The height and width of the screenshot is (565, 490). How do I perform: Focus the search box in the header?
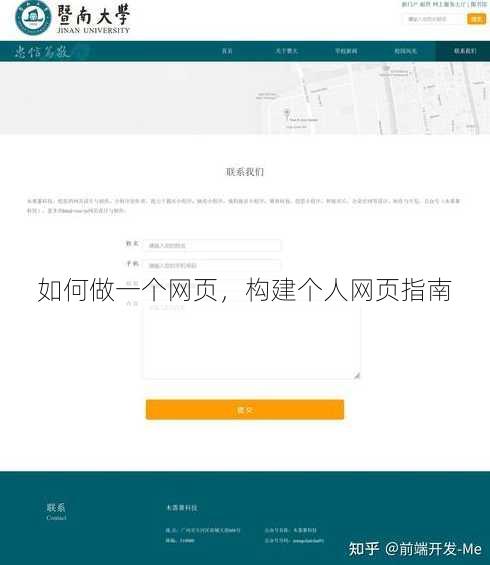(x=433, y=19)
